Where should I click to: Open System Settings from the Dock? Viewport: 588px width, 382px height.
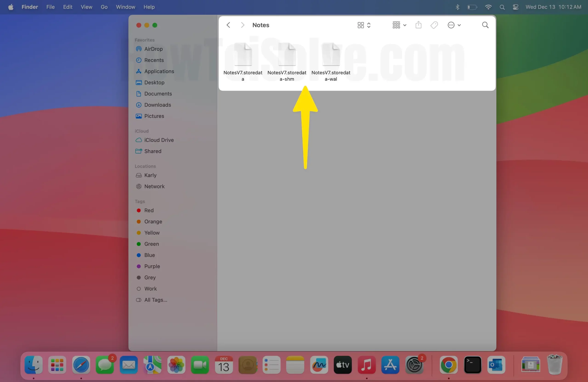(414, 365)
